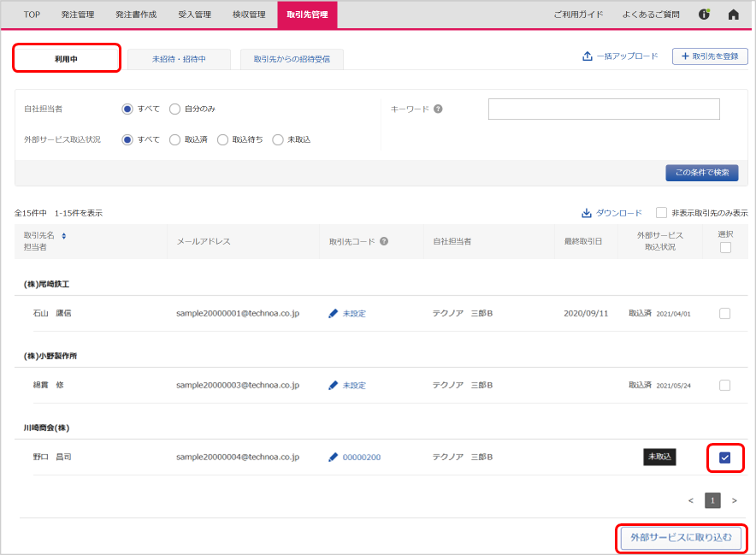Select 自分のみ radio button

click(174, 109)
